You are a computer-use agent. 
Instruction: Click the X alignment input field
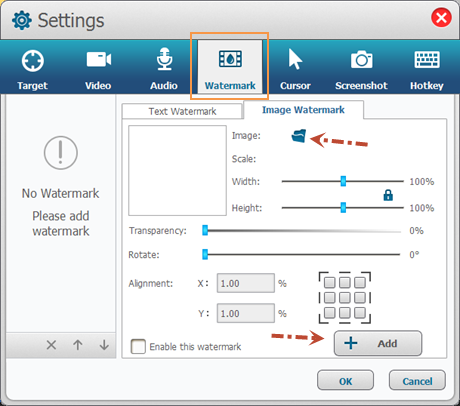(x=246, y=283)
